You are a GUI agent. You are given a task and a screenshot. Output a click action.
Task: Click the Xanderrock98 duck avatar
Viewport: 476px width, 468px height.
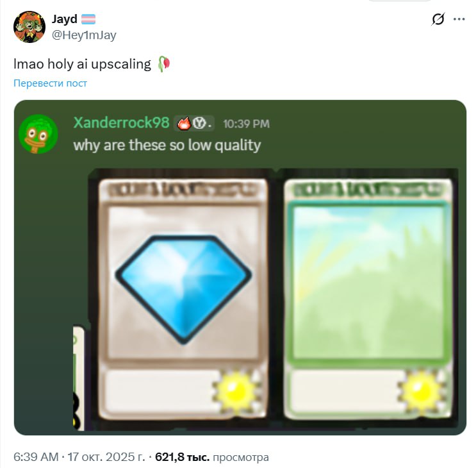[38, 134]
